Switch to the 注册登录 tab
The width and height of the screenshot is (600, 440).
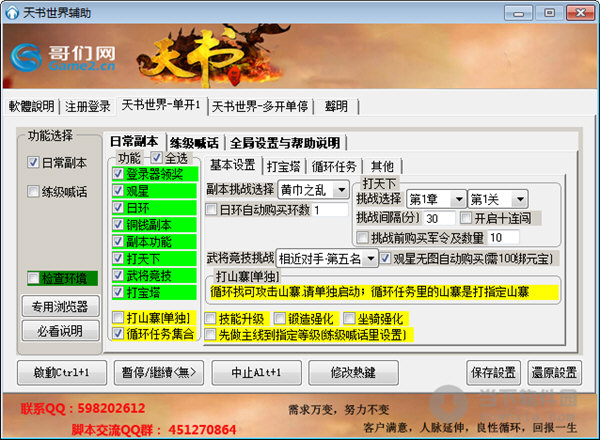(88, 106)
